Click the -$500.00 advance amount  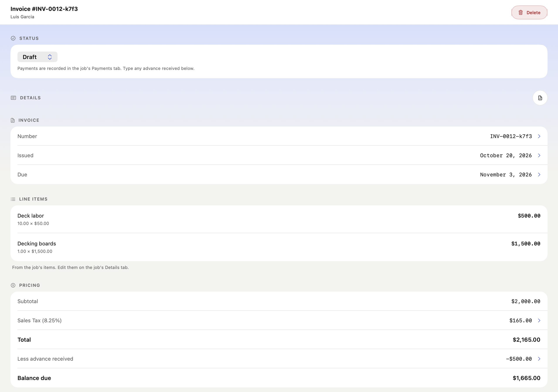(x=519, y=359)
